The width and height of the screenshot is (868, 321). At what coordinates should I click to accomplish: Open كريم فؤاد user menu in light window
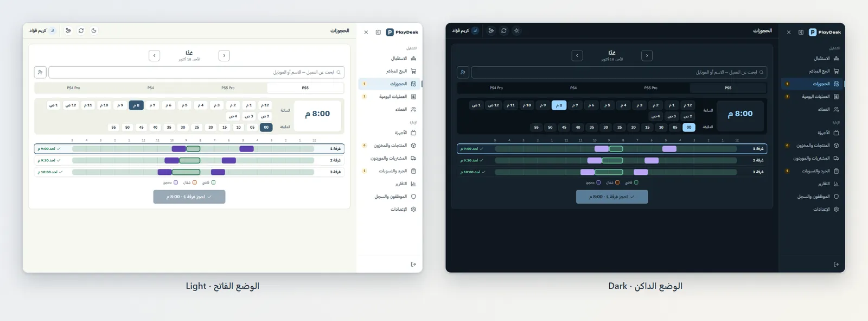[x=42, y=30]
